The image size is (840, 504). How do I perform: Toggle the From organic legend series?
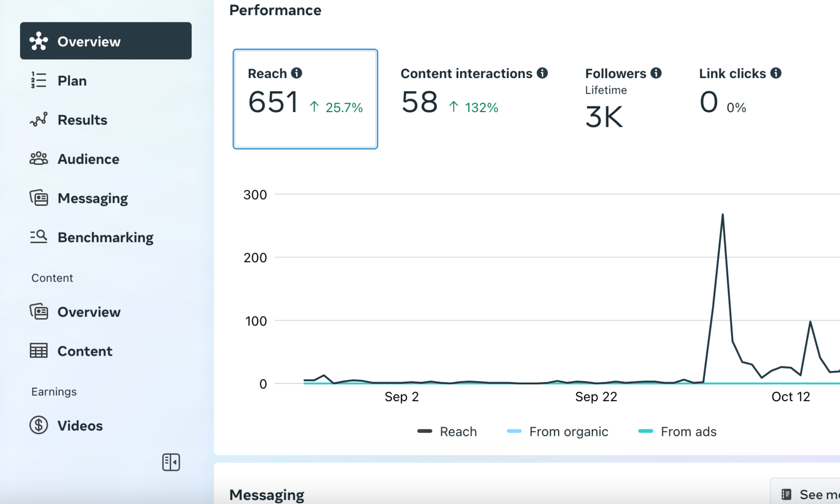coord(557,431)
